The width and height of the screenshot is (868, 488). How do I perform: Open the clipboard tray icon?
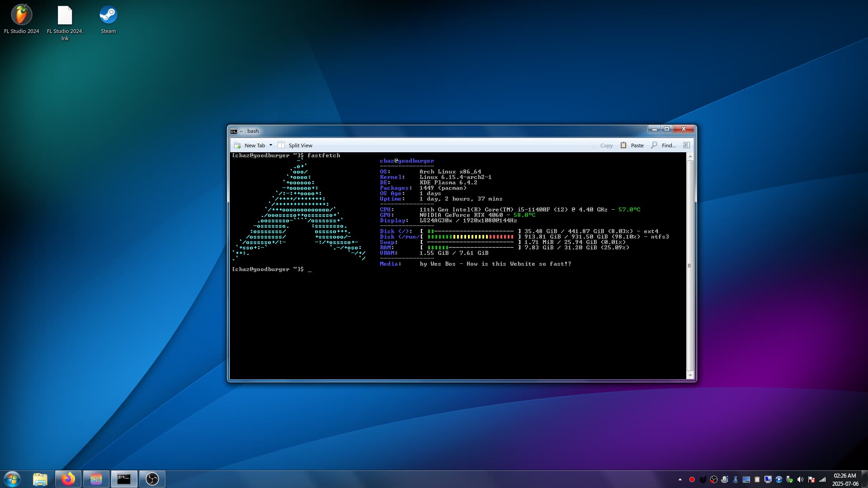[757, 479]
